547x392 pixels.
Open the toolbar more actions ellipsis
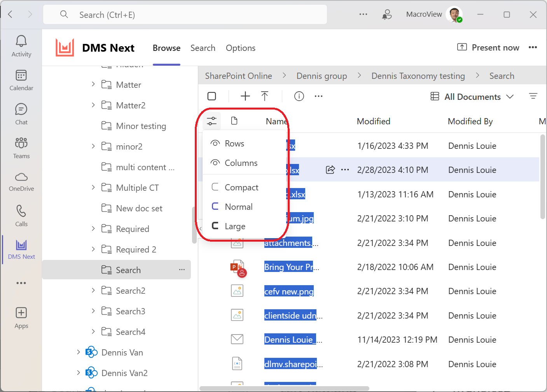[x=318, y=96]
